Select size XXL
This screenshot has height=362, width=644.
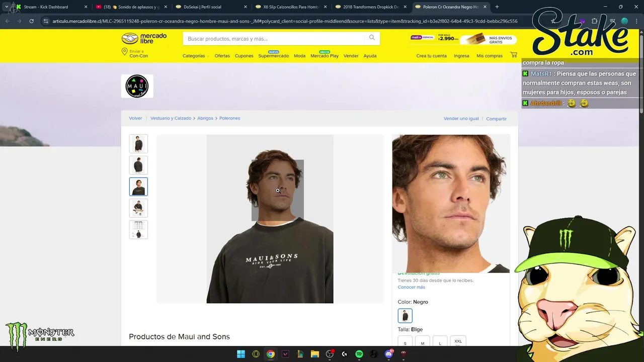tap(458, 341)
